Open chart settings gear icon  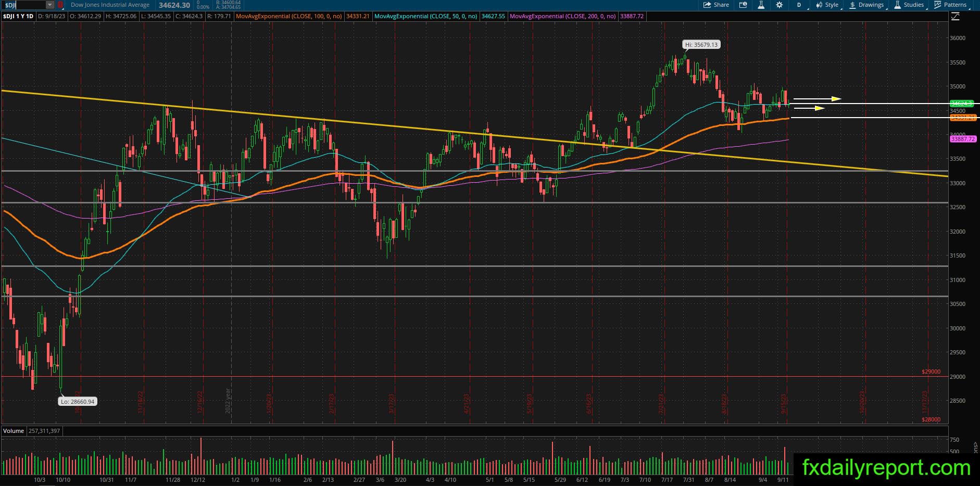click(779, 5)
